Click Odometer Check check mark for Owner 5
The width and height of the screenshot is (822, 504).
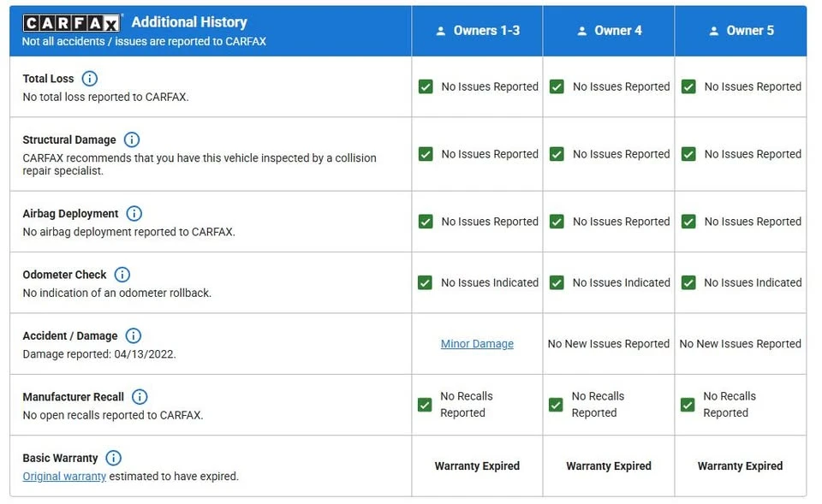point(688,283)
